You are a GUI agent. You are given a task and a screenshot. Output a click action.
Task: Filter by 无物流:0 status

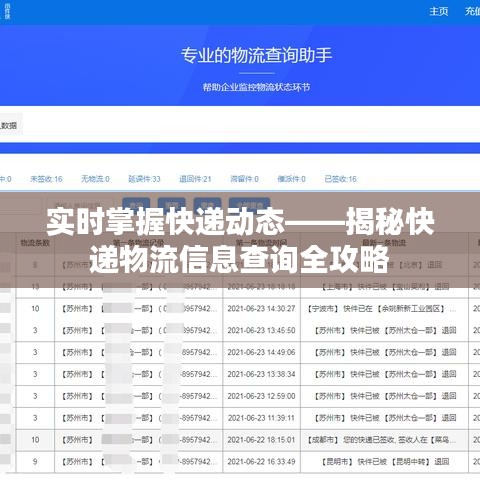click(95, 179)
